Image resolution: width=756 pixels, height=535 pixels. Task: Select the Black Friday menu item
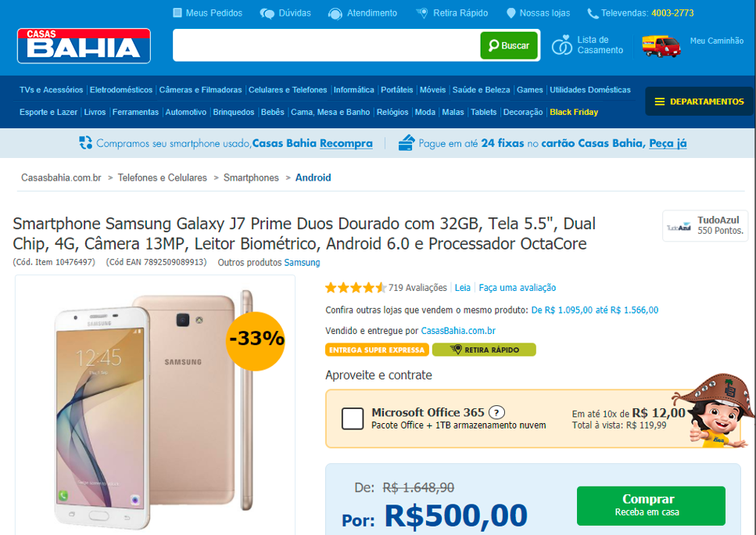tap(574, 112)
